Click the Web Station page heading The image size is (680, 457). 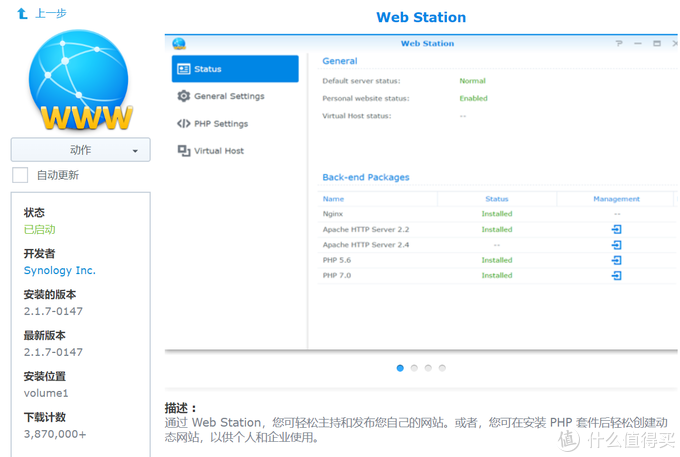[421, 17]
